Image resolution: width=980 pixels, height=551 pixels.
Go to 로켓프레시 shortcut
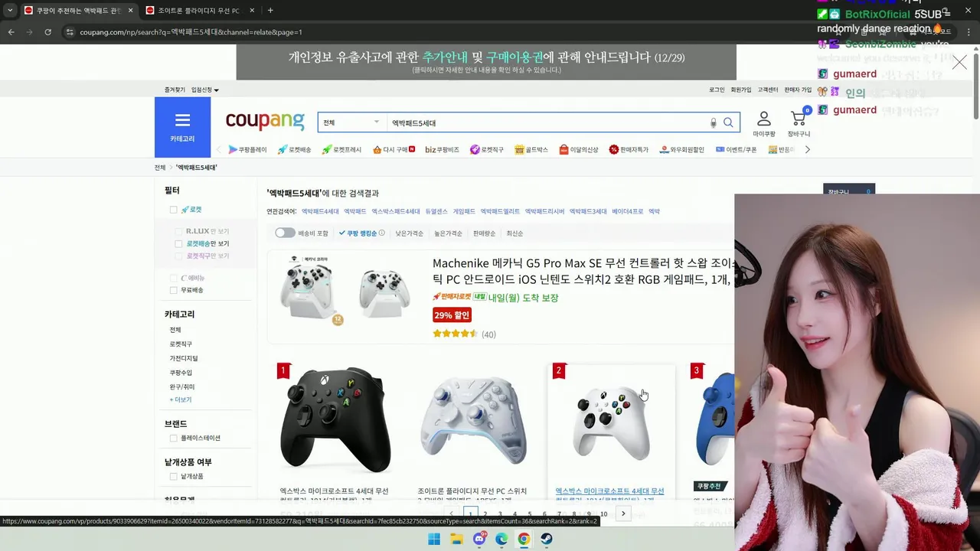341,150
